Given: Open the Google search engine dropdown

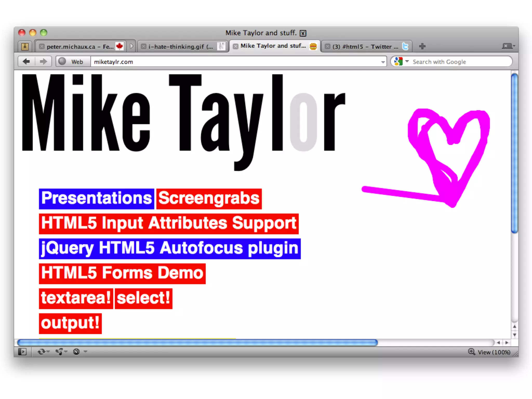Looking at the screenshot, I should pos(407,61).
